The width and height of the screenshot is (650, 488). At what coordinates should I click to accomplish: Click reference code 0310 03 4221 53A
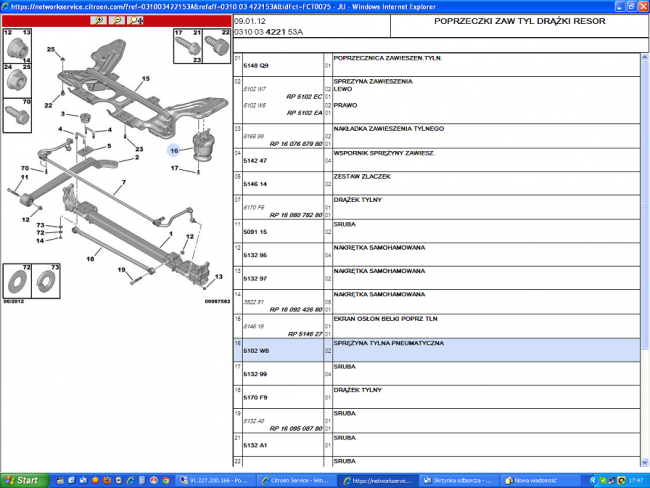click(x=269, y=32)
